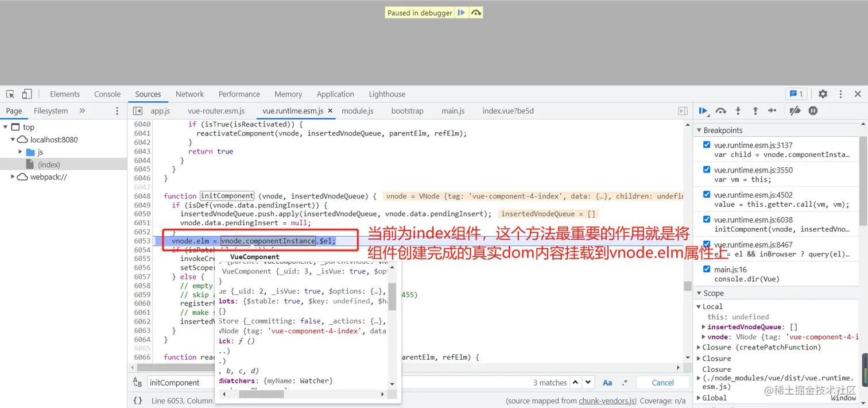The height and width of the screenshot is (408, 868).
Task: Open the vue-router.esm.js file tab
Action: tap(216, 111)
